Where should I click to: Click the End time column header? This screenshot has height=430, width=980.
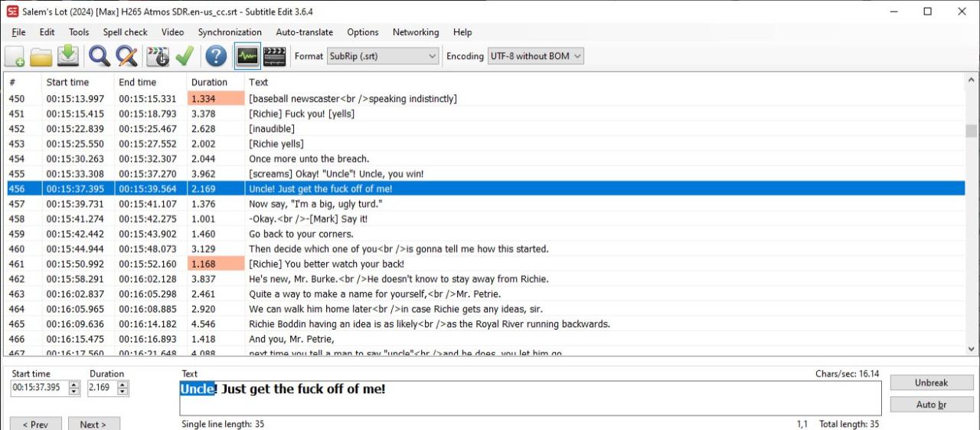pos(150,82)
